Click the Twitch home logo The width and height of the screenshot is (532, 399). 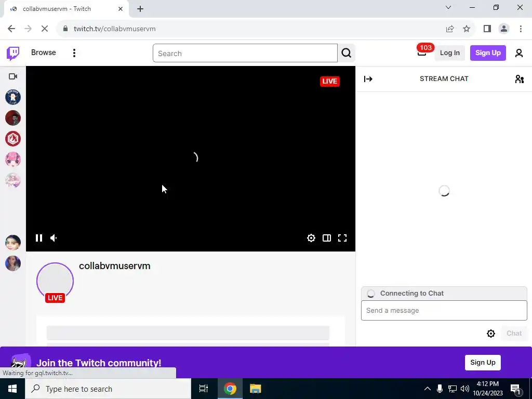[x=13, y=53]
